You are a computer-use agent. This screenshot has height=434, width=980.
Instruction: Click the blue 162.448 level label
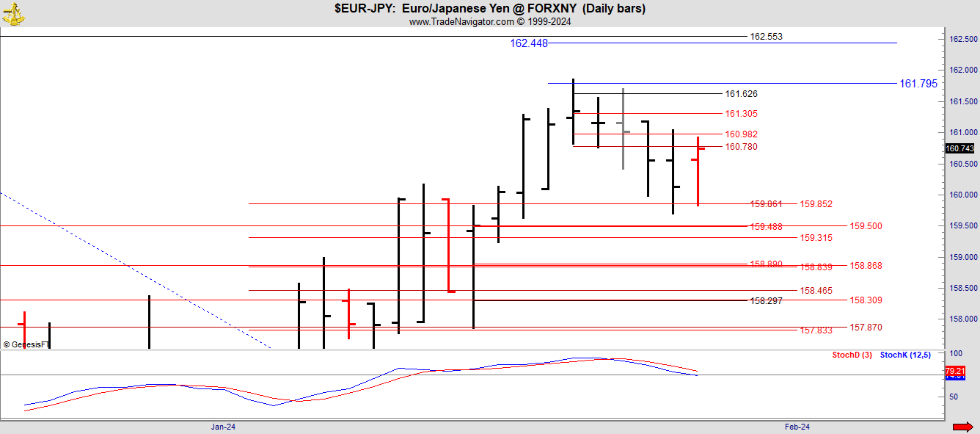(x=529, y=43)
